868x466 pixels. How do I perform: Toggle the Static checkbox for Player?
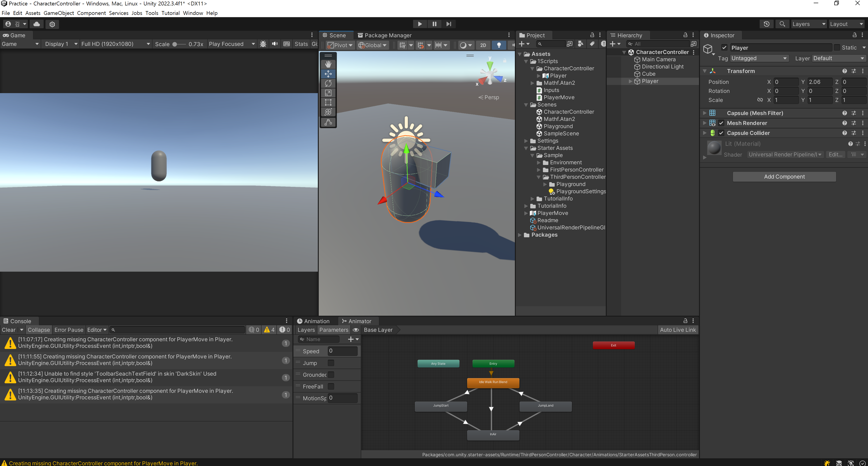pos(837,48)
